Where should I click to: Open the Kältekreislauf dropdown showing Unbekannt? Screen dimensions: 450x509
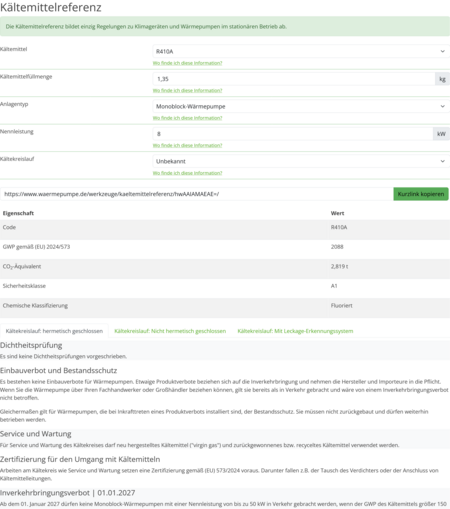[301, 161]
